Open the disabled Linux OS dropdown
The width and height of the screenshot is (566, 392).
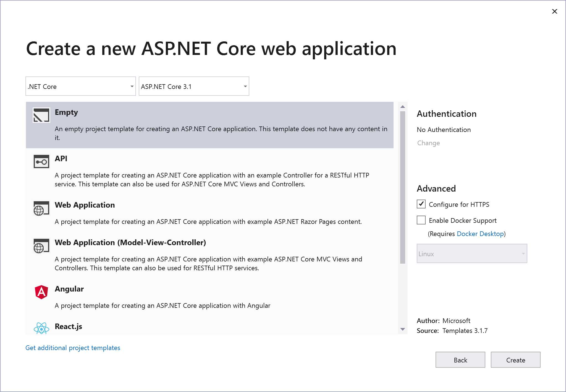click(472, 253)
